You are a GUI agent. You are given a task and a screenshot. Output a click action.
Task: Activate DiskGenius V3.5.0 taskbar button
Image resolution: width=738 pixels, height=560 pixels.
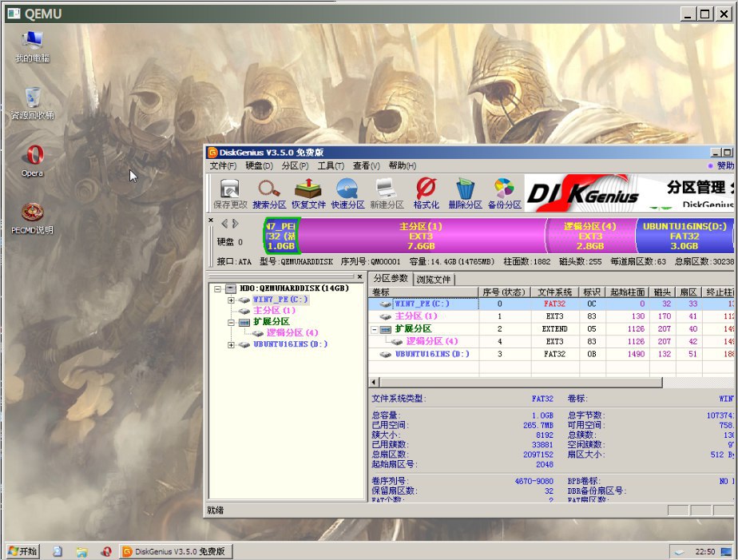pyautogui.click(x=175, y=551)
